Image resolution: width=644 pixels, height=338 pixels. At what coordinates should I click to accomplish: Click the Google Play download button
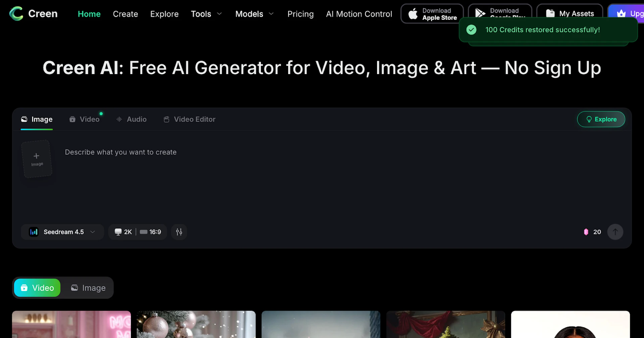500,11
